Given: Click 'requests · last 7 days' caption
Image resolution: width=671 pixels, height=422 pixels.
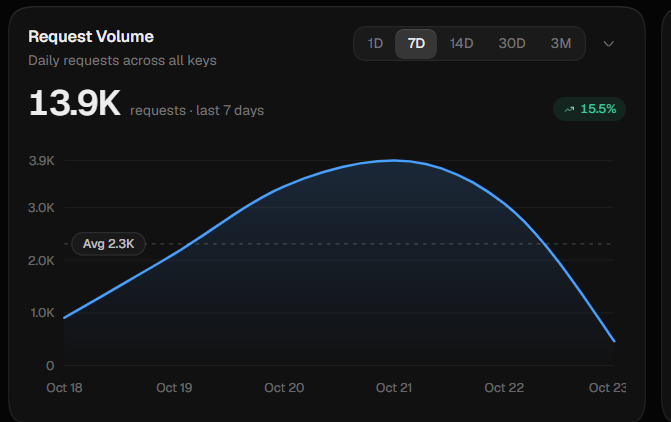Looking at the screenshot, I should tap(197, 111).
